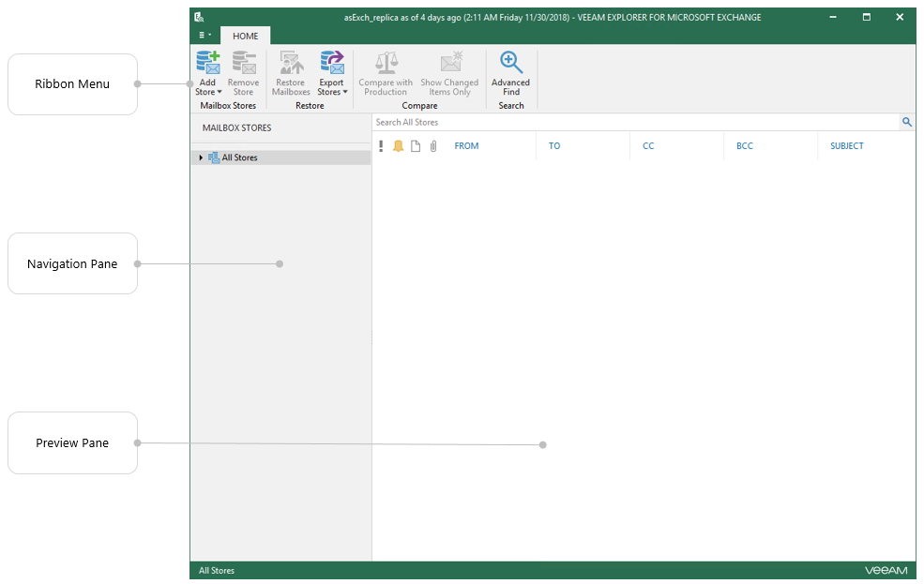Image resolution: width=924 pixels, height=584 pixels.
Task: Sort by the SUBJECT column header
Action: click(x=847, y=146)
